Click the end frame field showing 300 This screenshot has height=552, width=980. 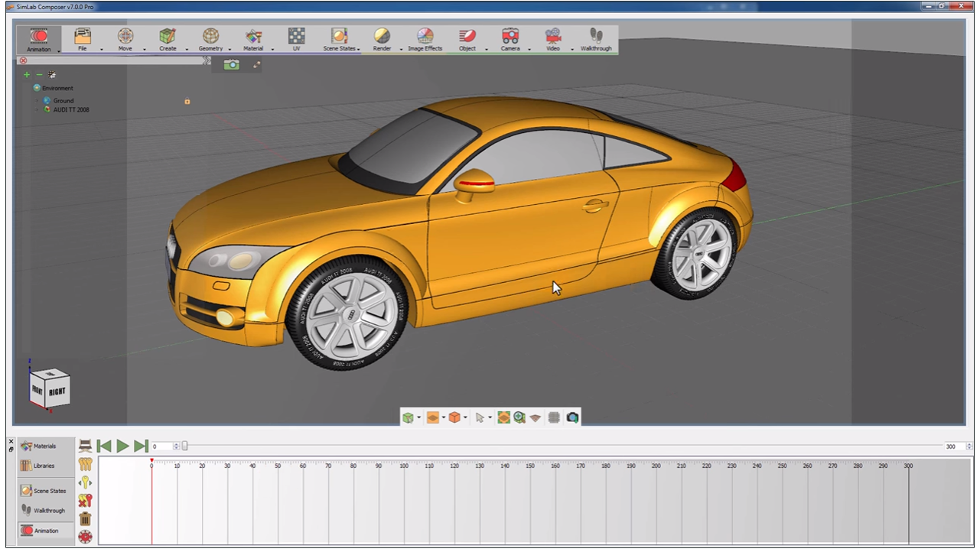pos(955,446)
